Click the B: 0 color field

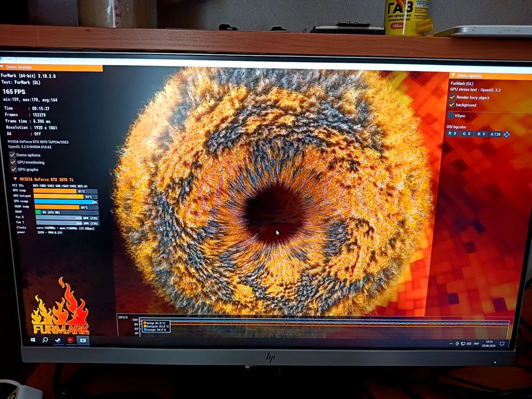[x=481, y=134]
